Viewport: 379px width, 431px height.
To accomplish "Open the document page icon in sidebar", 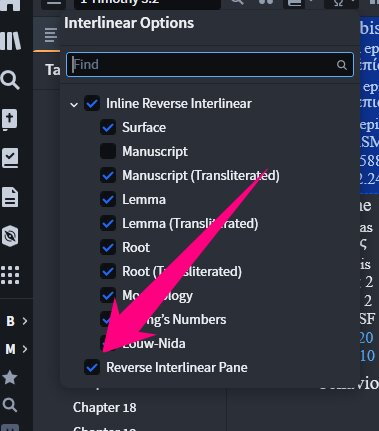I will tap(10, 197).
